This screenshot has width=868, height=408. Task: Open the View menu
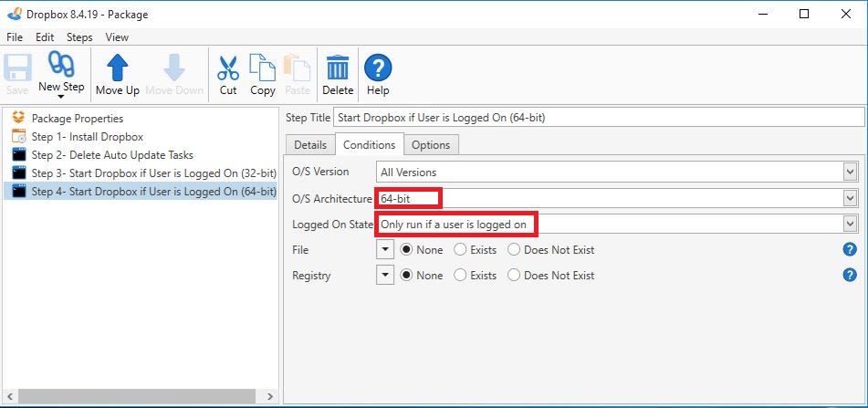point(117,37)
